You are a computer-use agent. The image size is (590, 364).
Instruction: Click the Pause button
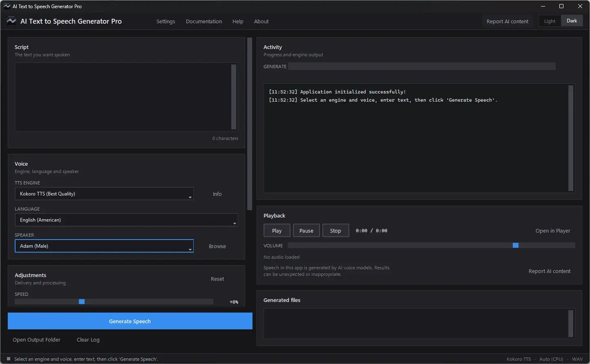(x=306, y=231)
